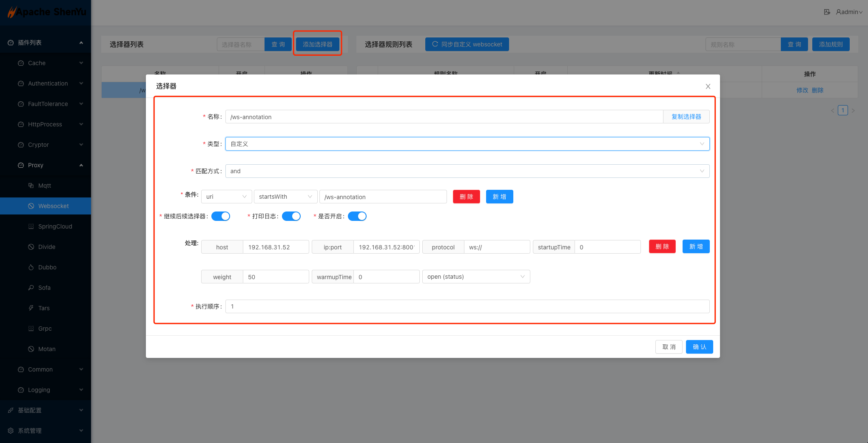Click the copy selector button
868x443 pixels.
(x=686, y=117)
